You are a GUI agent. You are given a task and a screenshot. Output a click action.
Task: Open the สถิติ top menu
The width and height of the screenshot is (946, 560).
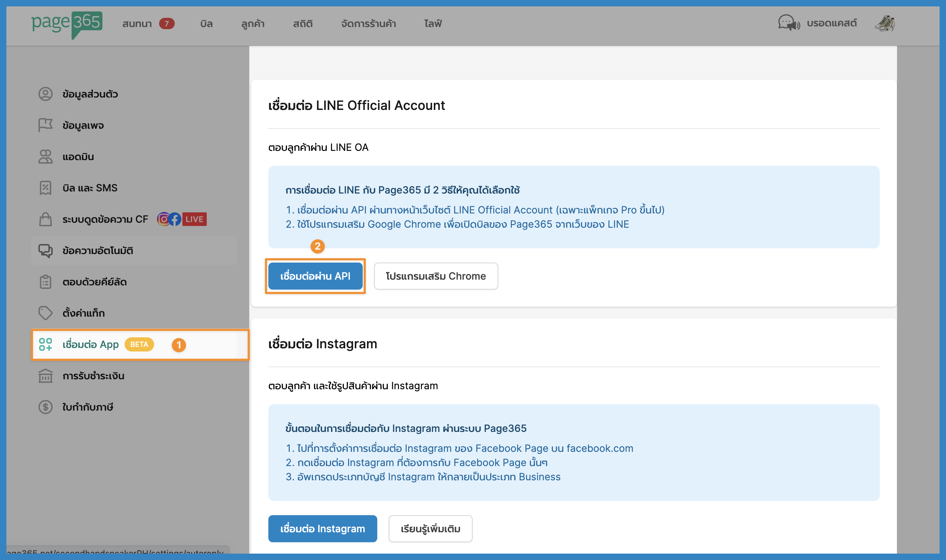(303, 24)
